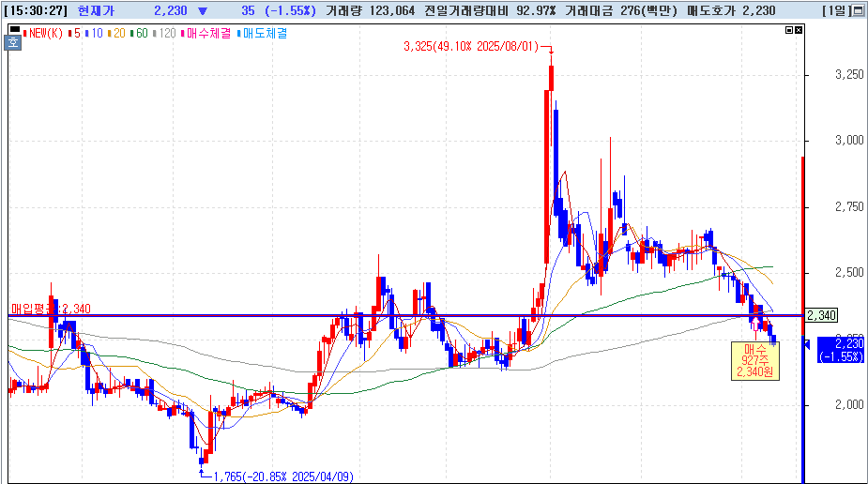The image size is (868, 484).
Task: Click the timestamp [15:30:27]
Action: [36, 10]
